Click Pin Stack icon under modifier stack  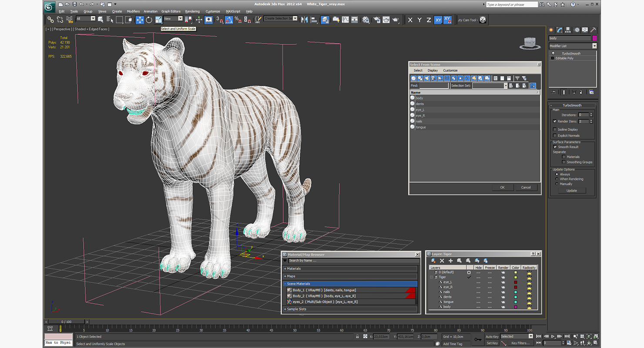pyautogui.click(x=553, y=92)
